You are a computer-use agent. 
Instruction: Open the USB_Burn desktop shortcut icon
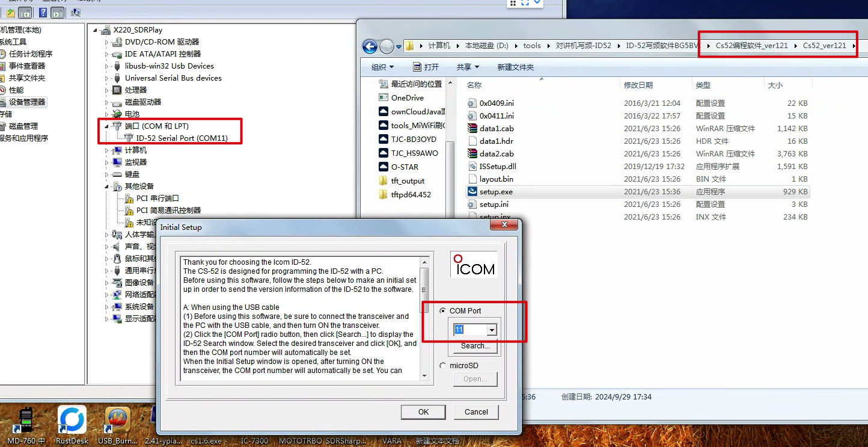click(x=118, y=421)
